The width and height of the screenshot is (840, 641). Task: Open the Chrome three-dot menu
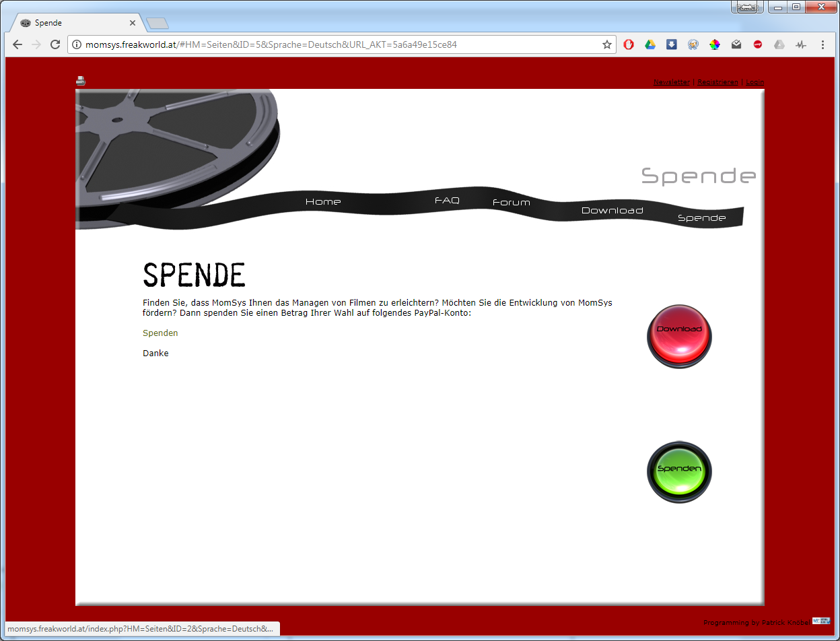(823, 44)
